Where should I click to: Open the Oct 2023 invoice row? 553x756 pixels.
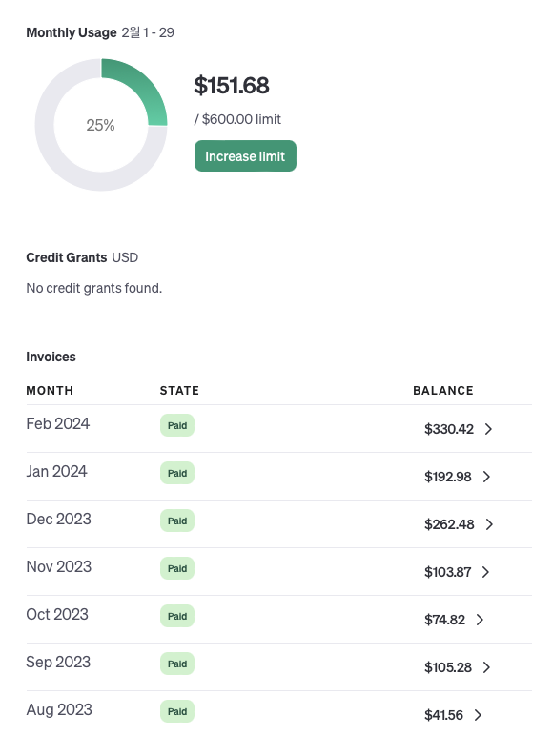[x=279, y=619]
